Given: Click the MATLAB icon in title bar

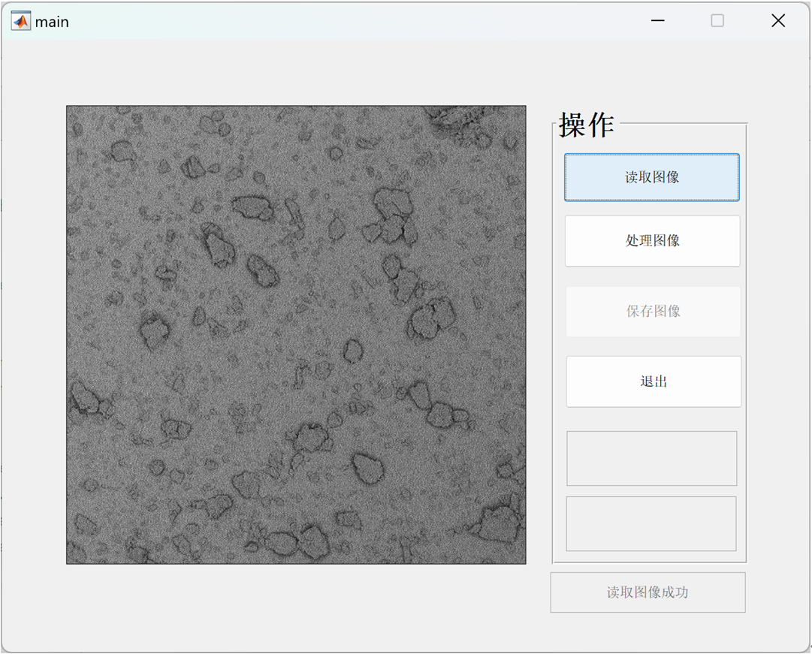Looking at the screenshot, I should (21, 21).
